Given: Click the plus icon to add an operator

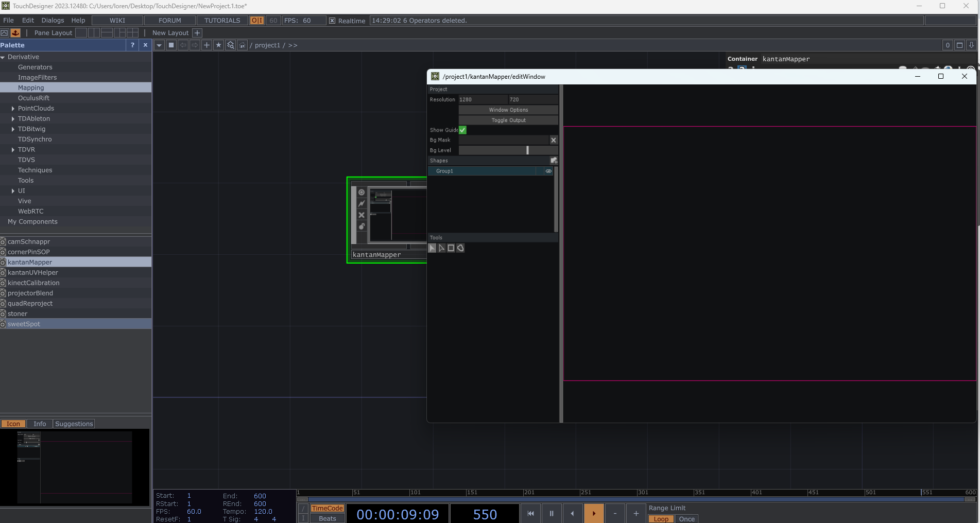Looking at the screenshot, I should pos(207,45).
